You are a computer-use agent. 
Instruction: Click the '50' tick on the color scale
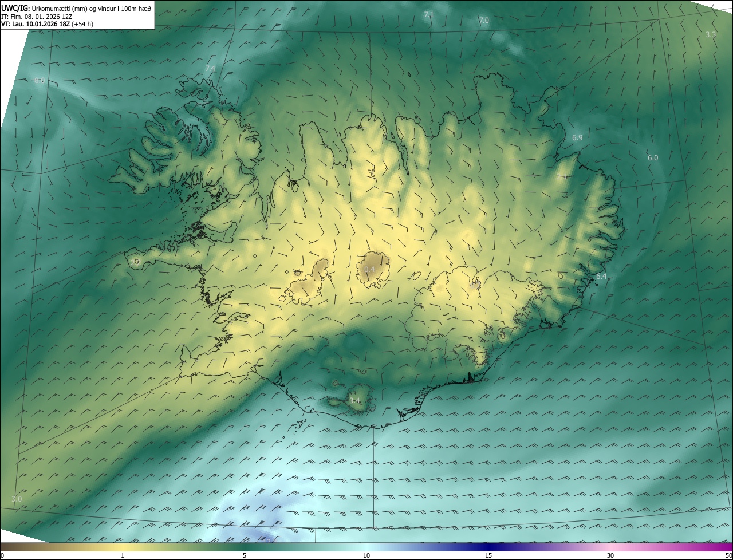coord(728,555)
